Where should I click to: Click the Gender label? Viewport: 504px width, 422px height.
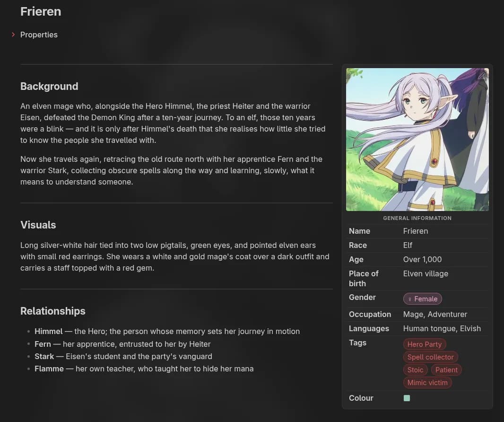point(362,297)
